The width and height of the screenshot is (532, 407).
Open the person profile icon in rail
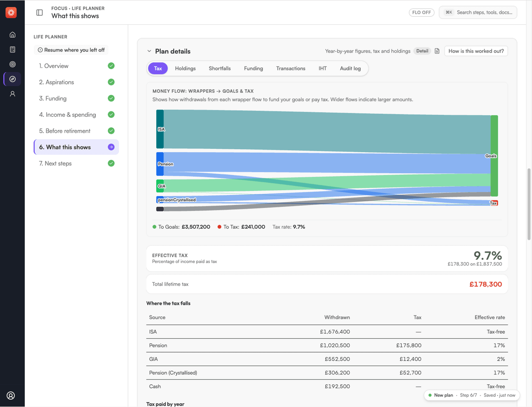pyautogui.click(x=12, y=94)
